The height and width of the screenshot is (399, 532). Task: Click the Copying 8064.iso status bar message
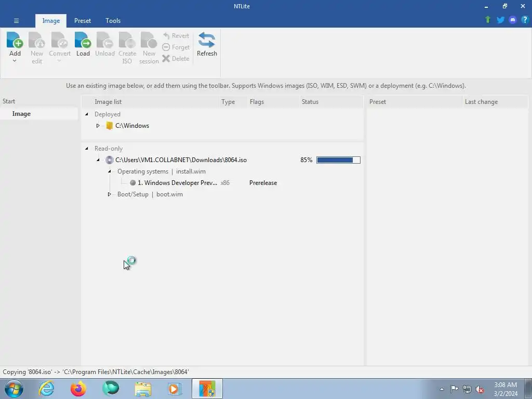point(96,372)
